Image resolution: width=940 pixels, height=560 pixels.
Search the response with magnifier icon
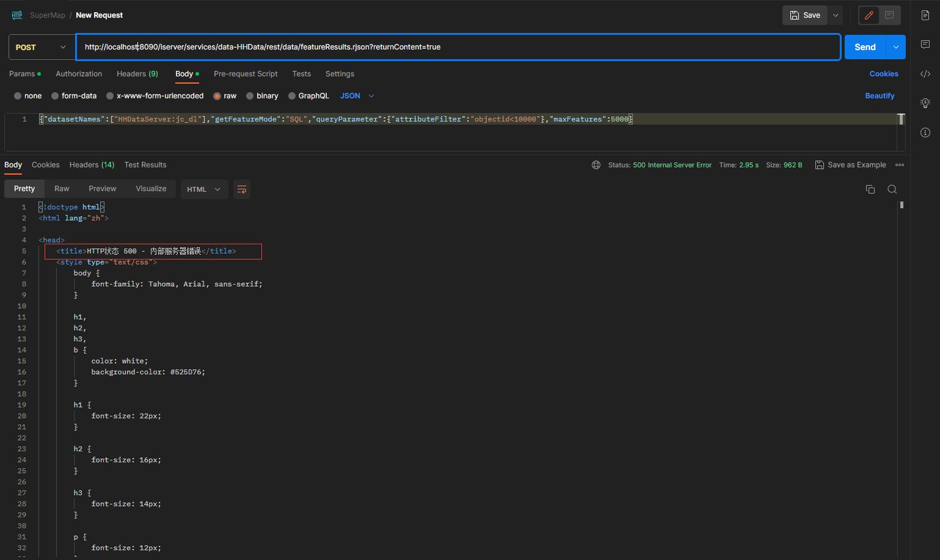point(892,189)
